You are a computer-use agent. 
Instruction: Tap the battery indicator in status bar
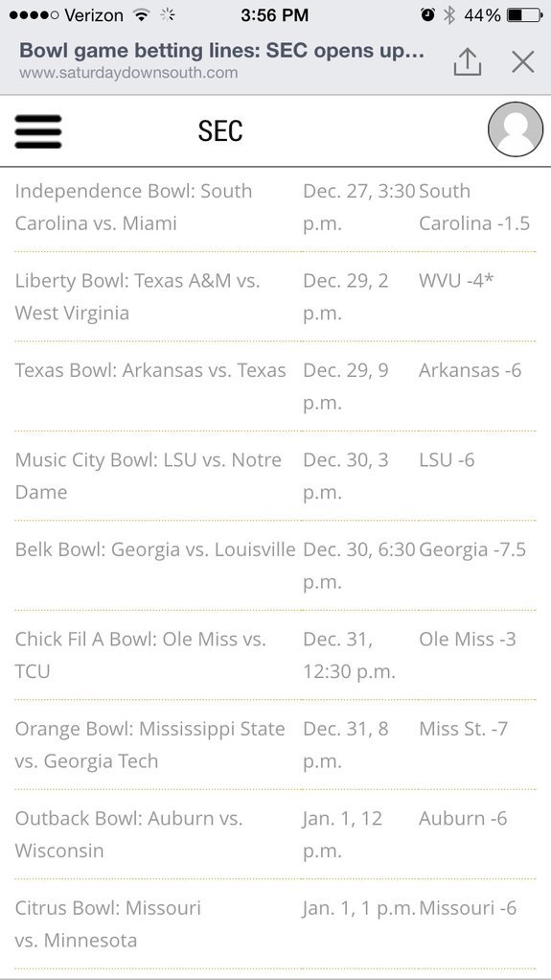point(524,15)
